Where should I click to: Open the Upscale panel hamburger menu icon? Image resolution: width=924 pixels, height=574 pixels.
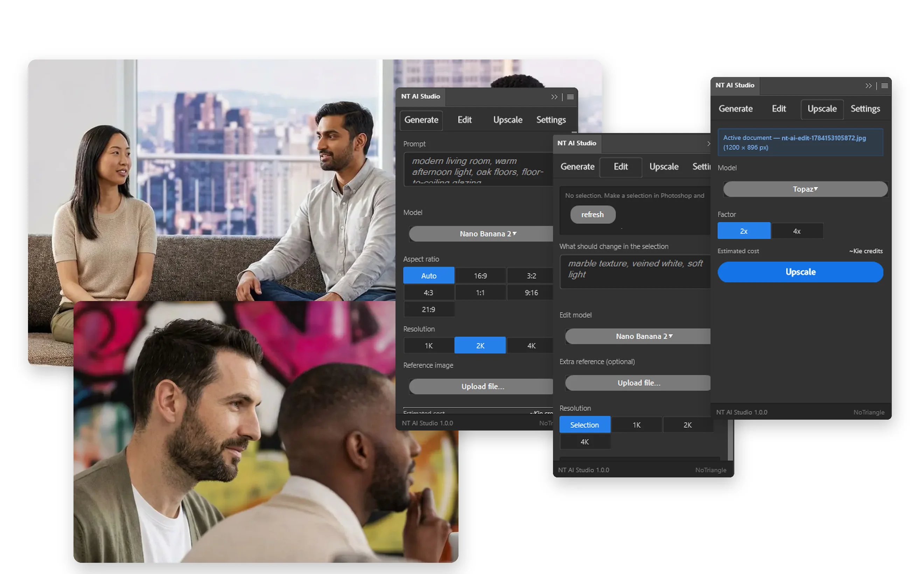pyautogui.click(x=884, y=86)
